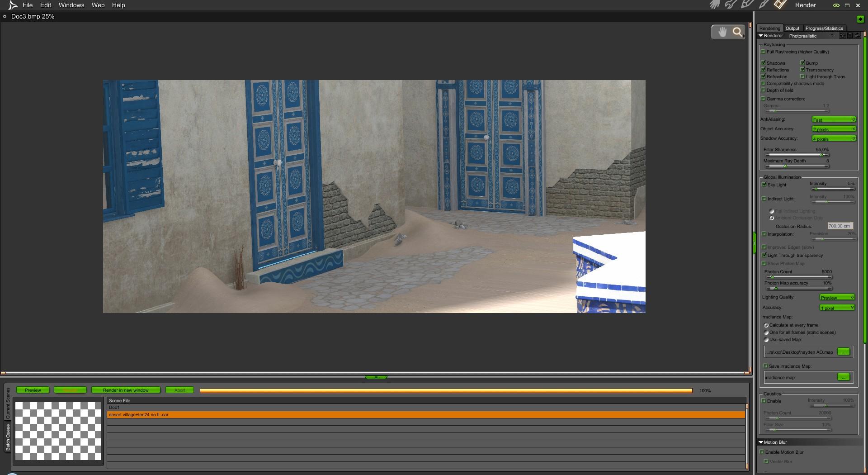This screenshot has height=475, width=868.
Task: Open the Texture room brush icon
Action: [x=764, y=5]
